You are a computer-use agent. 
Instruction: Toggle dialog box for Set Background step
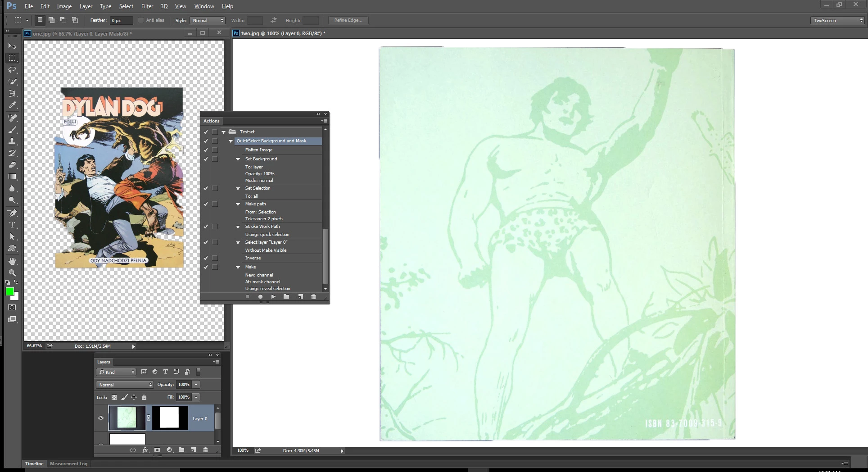[215, 159]
